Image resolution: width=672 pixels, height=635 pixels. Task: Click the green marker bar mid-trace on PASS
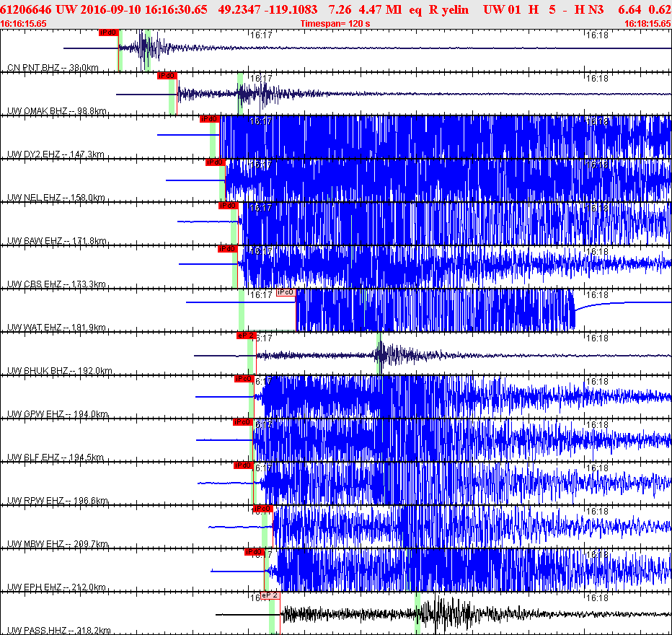coord(417,613)
